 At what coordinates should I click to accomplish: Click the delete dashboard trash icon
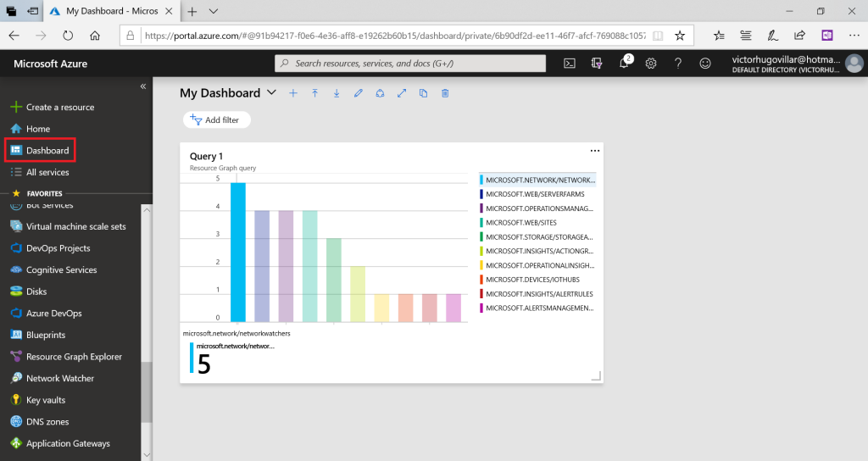point(445,93)
